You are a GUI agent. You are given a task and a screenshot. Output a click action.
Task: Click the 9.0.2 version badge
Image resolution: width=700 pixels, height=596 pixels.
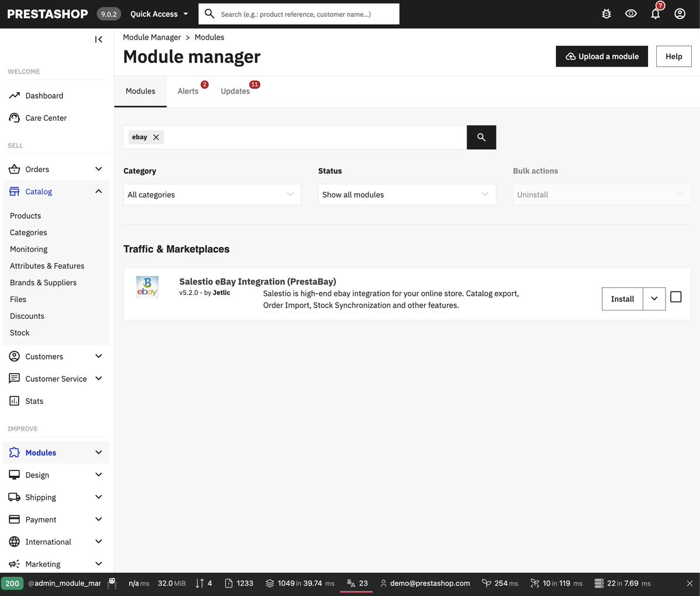pos(109,14)
